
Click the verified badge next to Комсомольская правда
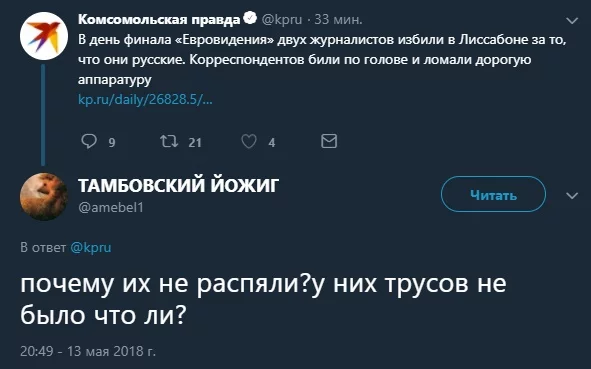pyautogui.click(x=250, y=18)
